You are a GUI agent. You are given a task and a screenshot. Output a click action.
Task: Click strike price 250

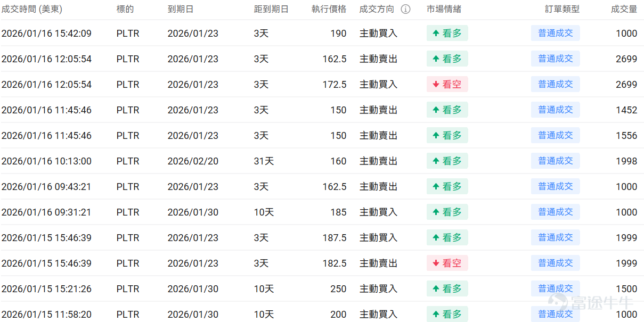pos(338,289)
